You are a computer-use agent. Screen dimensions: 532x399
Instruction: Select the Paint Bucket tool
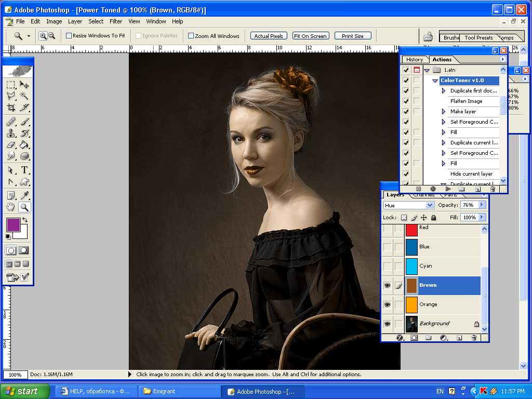coord(24,144)
